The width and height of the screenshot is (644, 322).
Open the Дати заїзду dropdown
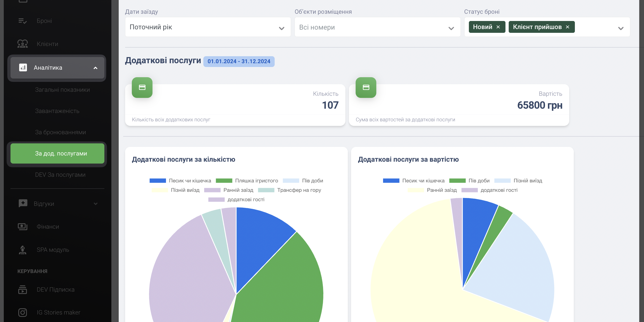(208, 27)
